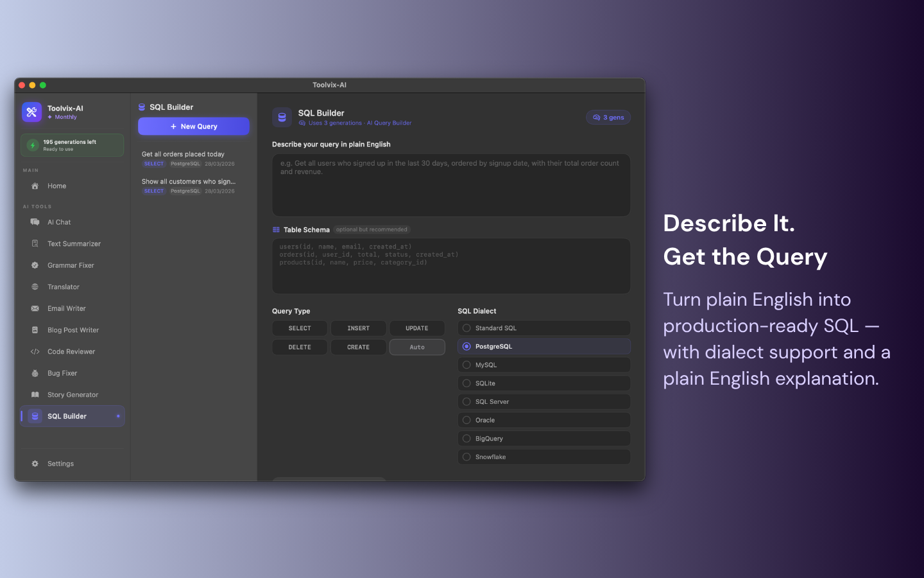The height and width of the screenshot is (578, 924).
Task: Click the Table Schema grid icon
Action: (x=276, y=230)
